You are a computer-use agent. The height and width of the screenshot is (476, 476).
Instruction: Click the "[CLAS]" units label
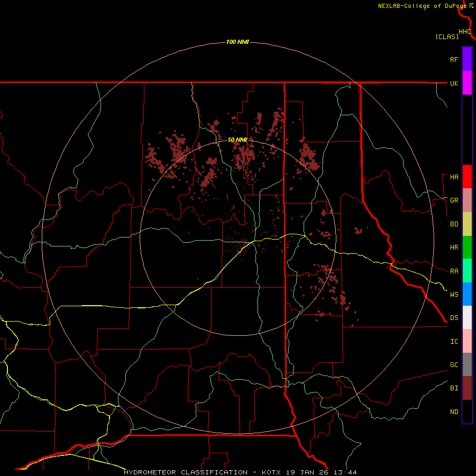click(x=447, y=36)
